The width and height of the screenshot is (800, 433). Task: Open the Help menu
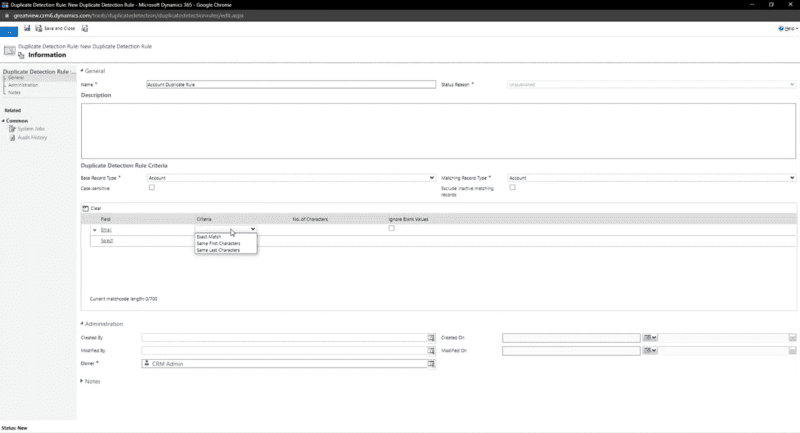[788, 29]
